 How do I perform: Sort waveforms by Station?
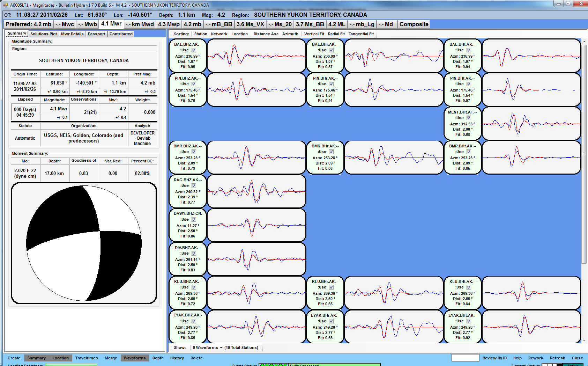coord(201,34)
